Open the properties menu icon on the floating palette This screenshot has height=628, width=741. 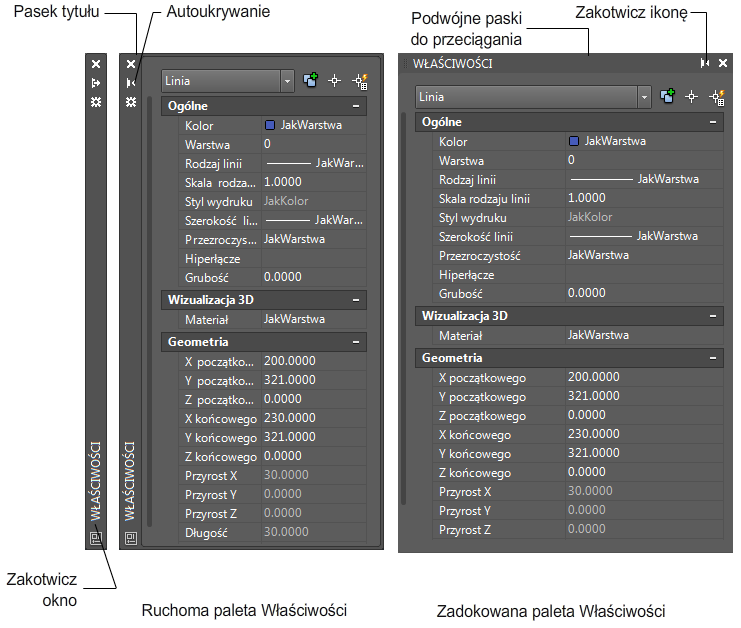tap(131, 102)
